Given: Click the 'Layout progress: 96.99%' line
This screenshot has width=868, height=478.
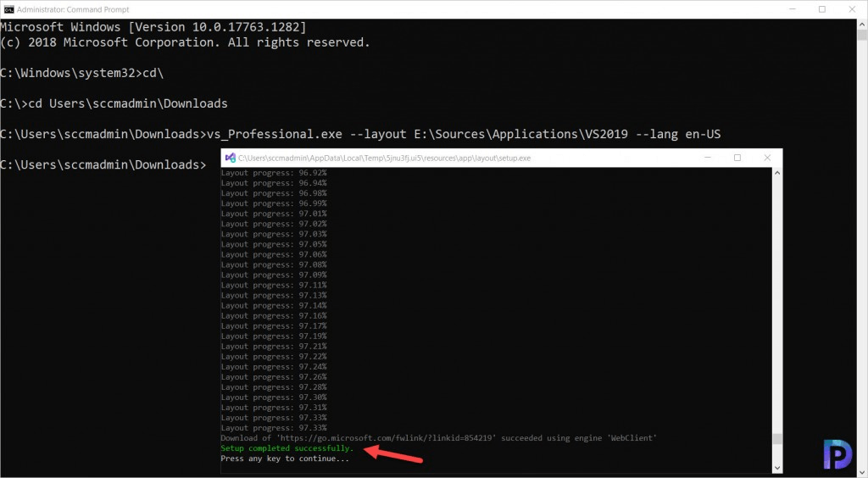Looking at the screenshot, I should pyautogui.click(x=274, y=203).
